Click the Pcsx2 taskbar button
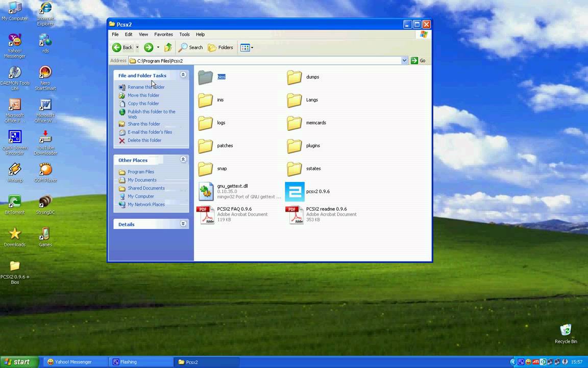 [x=206, y=362]
